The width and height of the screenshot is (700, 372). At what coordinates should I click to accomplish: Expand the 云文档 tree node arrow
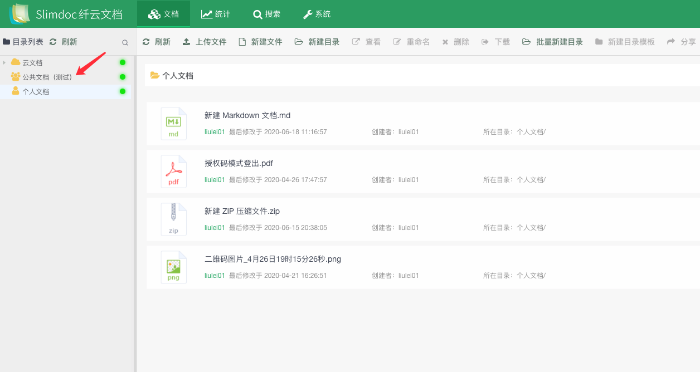click(4, 63)
